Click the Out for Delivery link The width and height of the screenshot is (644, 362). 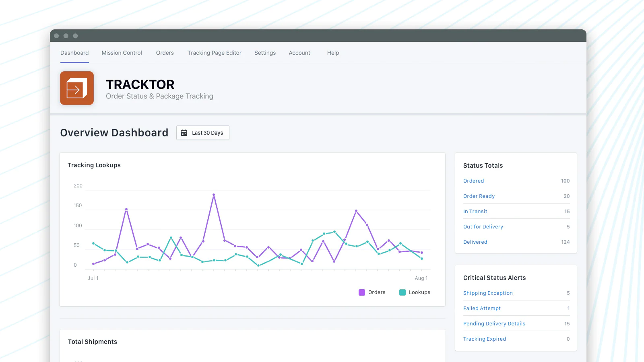coord(483,227)
